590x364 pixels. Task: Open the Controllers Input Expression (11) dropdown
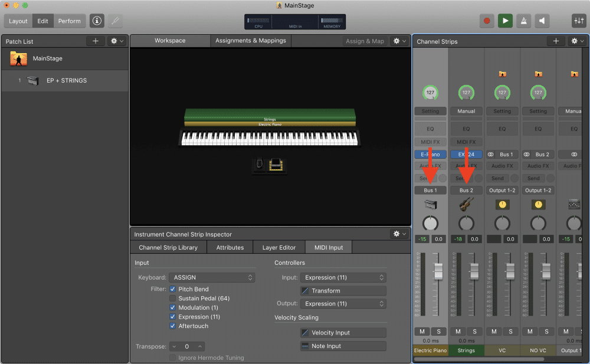(x=343, y=277)
